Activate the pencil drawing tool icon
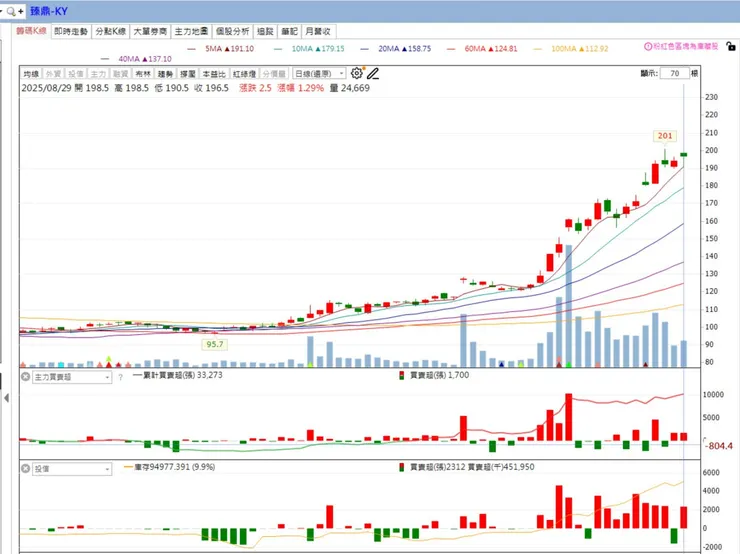The height and width of the screenshot is (554, 740). 373,73
